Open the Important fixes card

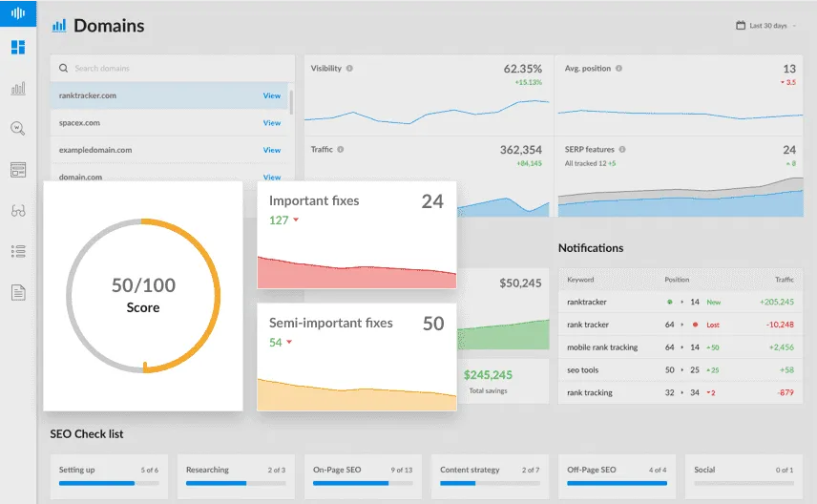click(x=357, y=235)
